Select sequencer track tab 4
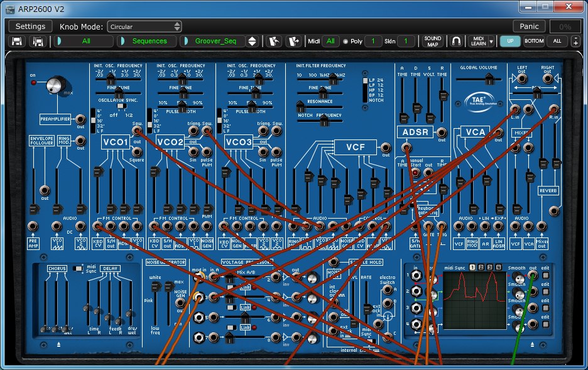588x370 pixels. [498, 267]
